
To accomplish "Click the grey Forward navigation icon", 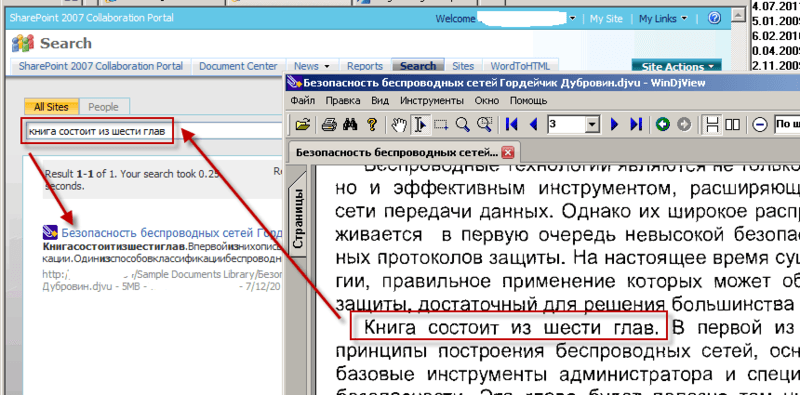I will coord(684,124).
